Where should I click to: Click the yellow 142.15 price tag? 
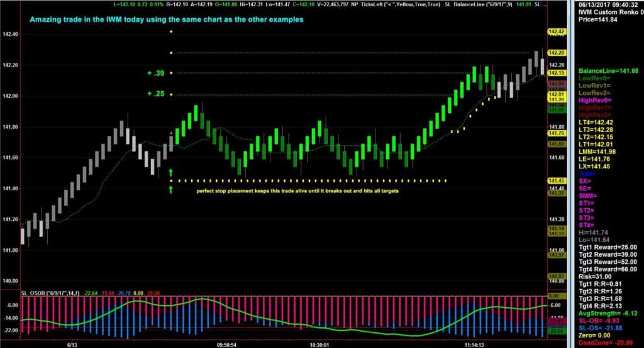pos(557,73)
